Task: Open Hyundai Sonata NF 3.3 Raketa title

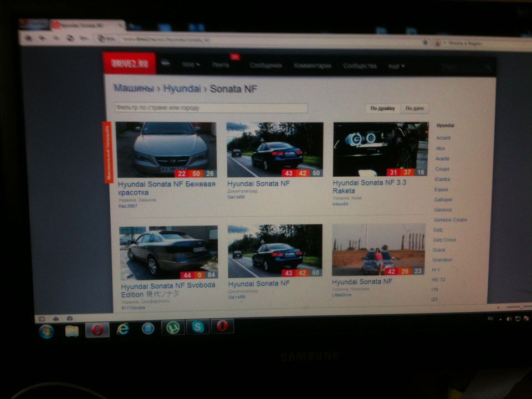Action: click(369, 187)
